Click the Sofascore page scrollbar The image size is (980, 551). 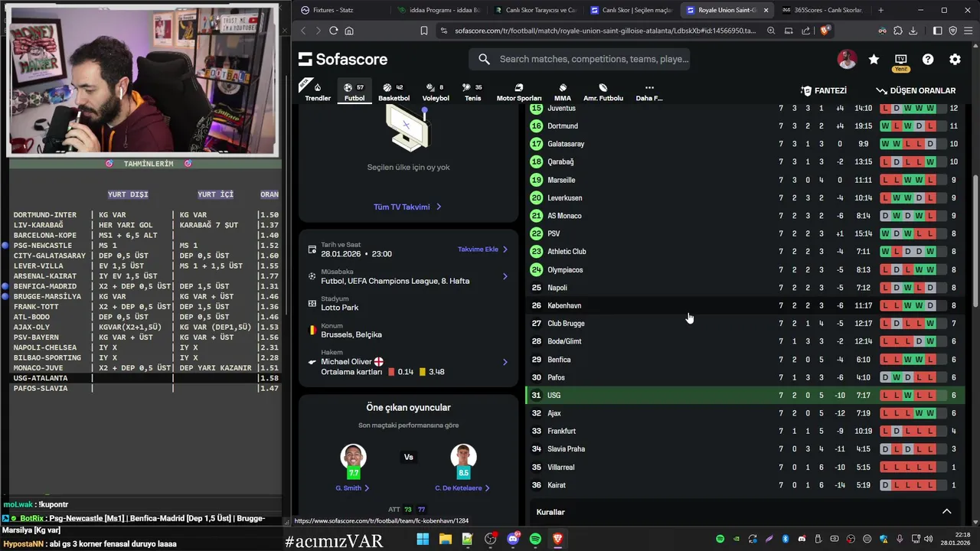(975, 241)
